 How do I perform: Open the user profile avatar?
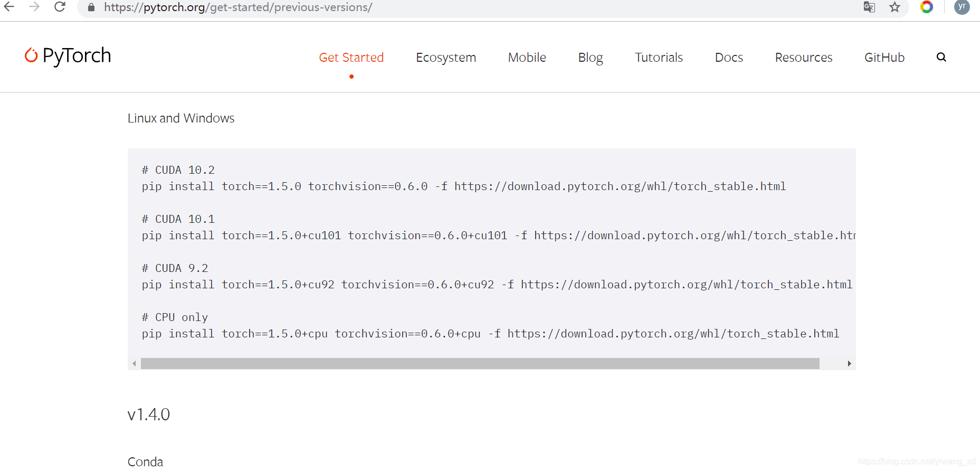pos(962,7)
